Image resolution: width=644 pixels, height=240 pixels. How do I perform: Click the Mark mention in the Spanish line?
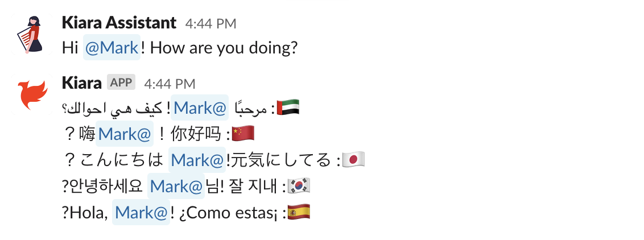[141, 213]
